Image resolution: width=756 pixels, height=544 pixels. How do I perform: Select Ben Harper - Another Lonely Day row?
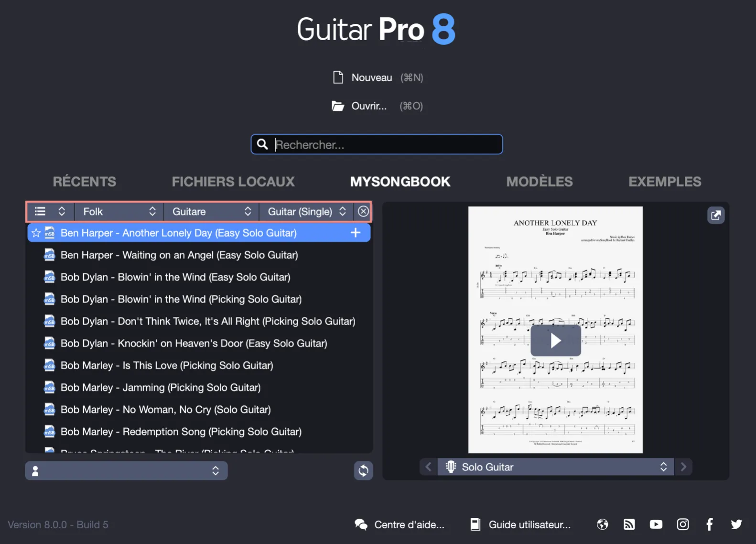point(199,233)
